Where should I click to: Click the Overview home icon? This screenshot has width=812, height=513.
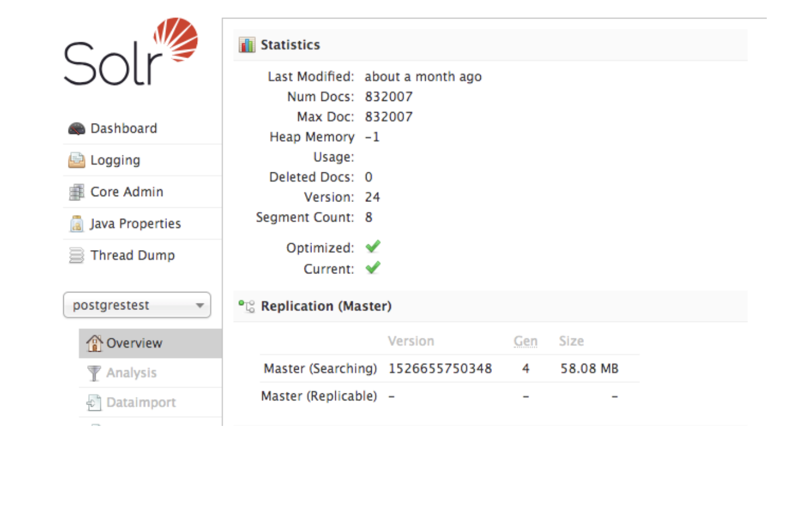point(94,343)
